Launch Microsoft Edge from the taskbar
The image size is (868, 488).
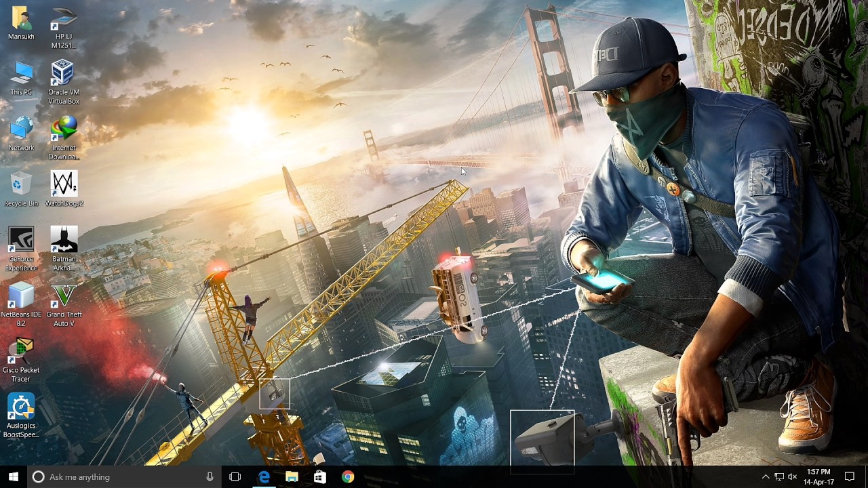point(264,477)
